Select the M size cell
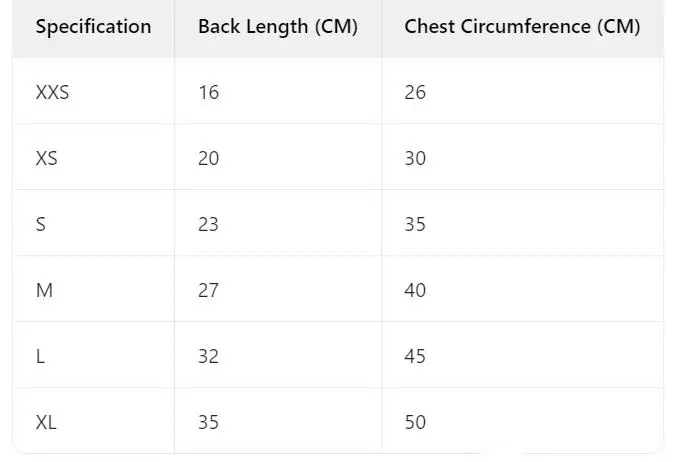The image size is (679, 462). 44,290
